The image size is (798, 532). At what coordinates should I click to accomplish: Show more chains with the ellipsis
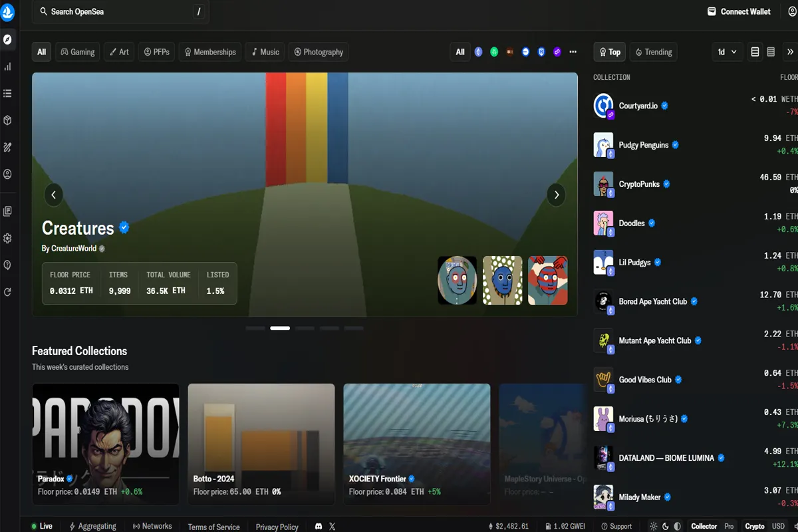point(573,52)
